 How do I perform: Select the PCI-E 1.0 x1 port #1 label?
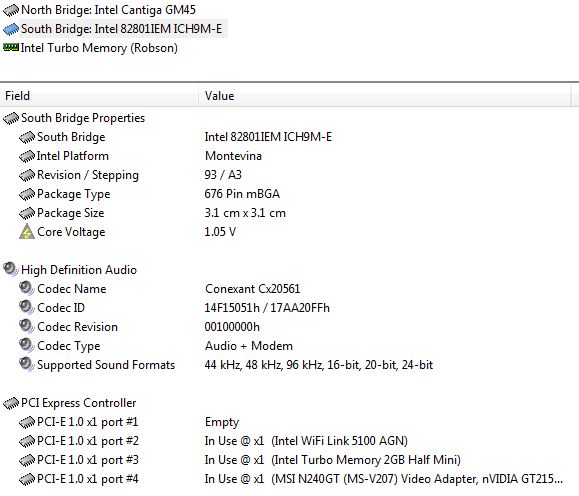point(88,422)
